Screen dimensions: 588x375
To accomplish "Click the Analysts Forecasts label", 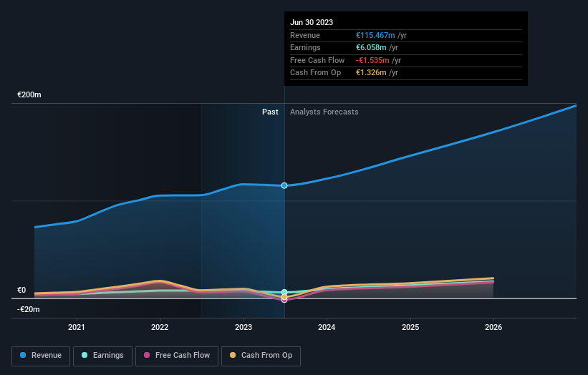I will tap(324, 112).
